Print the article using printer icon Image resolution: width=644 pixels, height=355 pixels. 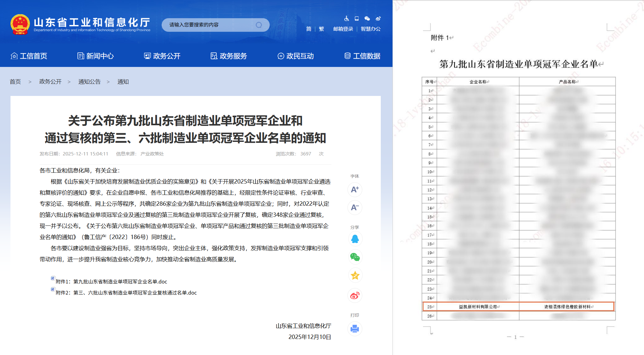click(355, 329)
